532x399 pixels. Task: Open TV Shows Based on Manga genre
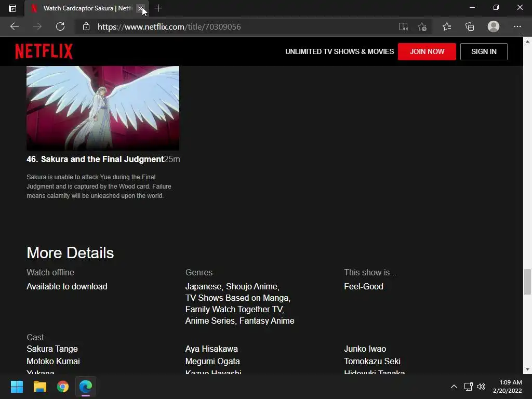[x=237, y=298]
